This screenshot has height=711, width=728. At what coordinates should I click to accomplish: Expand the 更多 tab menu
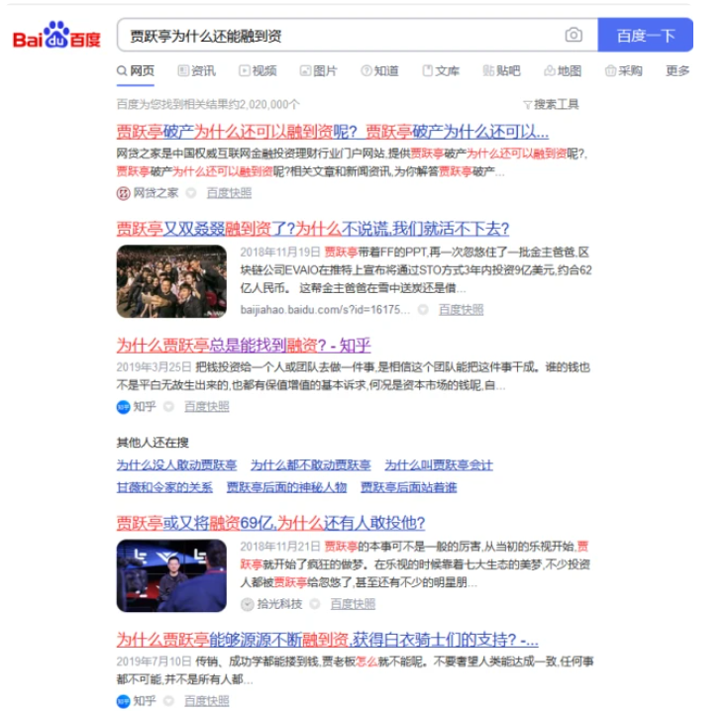677,71
